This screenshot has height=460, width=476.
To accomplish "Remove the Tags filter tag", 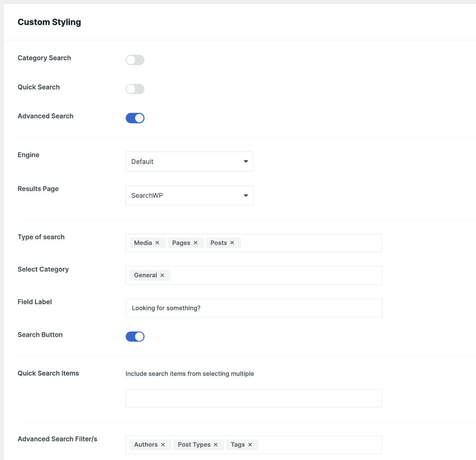I will [250, 444].
